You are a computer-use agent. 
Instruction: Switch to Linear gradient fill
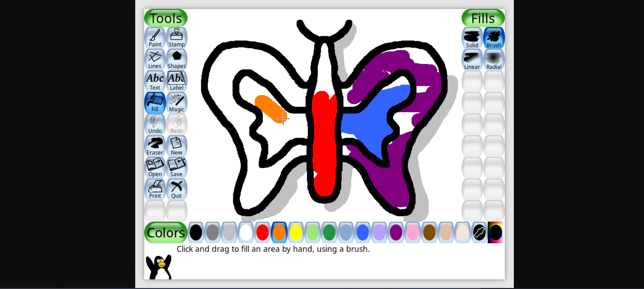[x=472, y=60]
